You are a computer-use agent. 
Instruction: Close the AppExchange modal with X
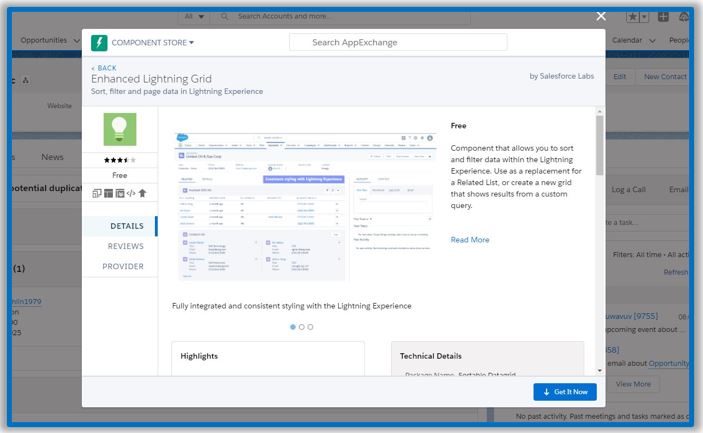601,16
